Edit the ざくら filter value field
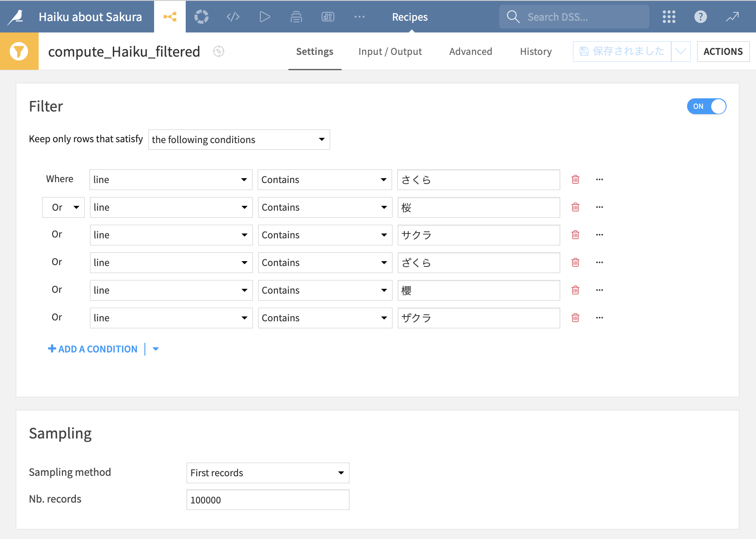Viewport: 756px width, 539px height. click(479, 262)
